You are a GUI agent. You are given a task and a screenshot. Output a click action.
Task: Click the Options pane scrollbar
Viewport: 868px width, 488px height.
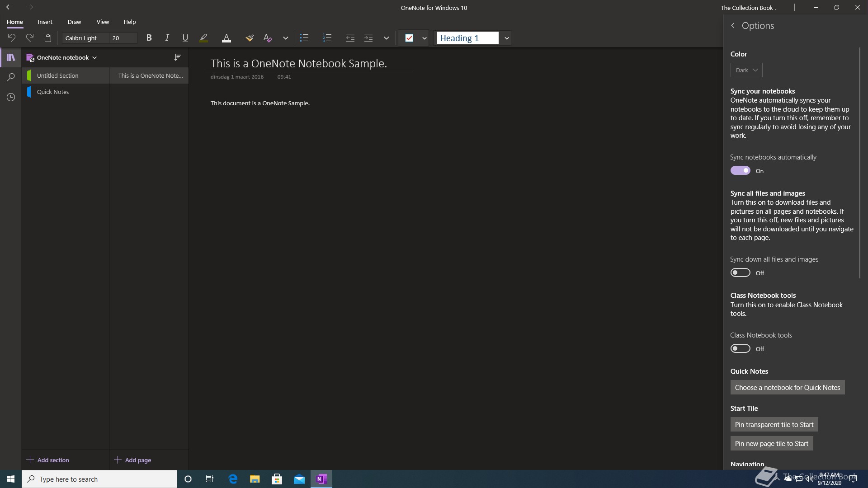[859, 163]
